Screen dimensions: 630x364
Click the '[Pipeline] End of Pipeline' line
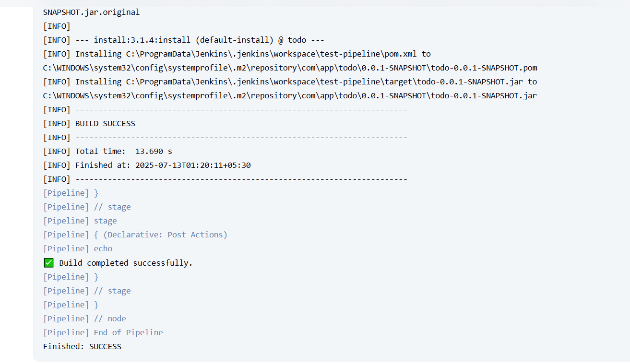pos(103,332)
